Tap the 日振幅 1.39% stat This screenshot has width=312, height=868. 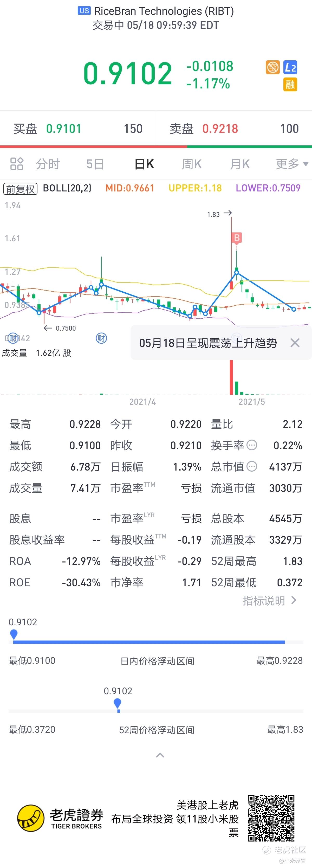pos(156,467)
